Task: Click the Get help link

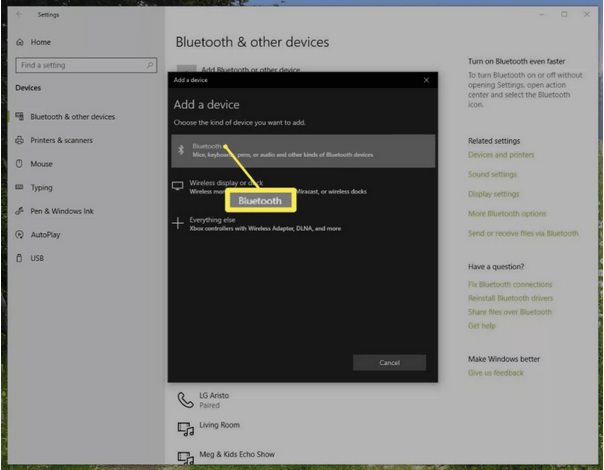Action: [482, 326]
